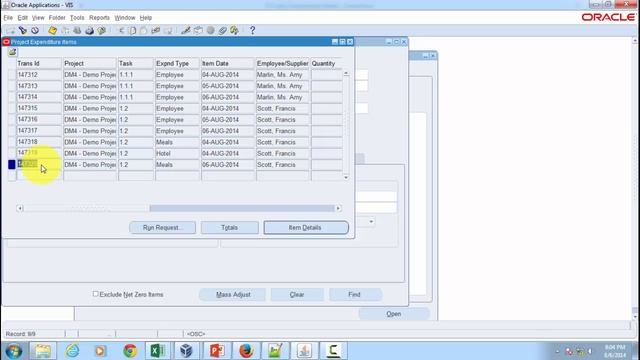Open VirtualBox from the taskbar
Screen dimensions: 640x360
click(x=187, y=351)
